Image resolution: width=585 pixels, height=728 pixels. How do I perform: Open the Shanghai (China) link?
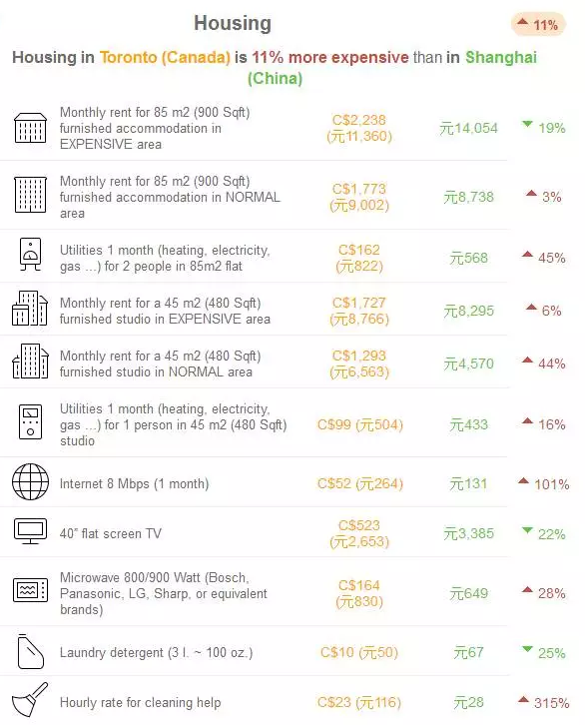point(391,67)
